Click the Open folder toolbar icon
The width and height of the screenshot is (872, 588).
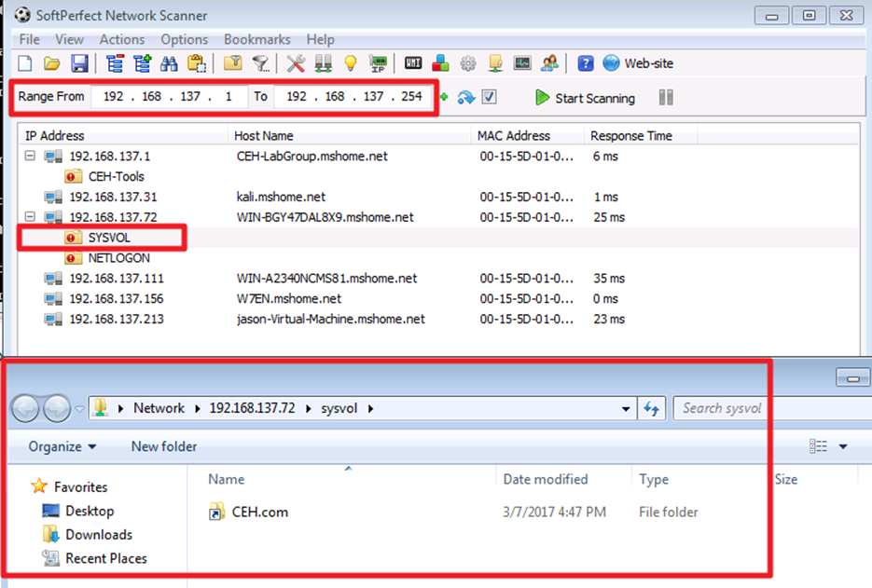tap(51, 63)
